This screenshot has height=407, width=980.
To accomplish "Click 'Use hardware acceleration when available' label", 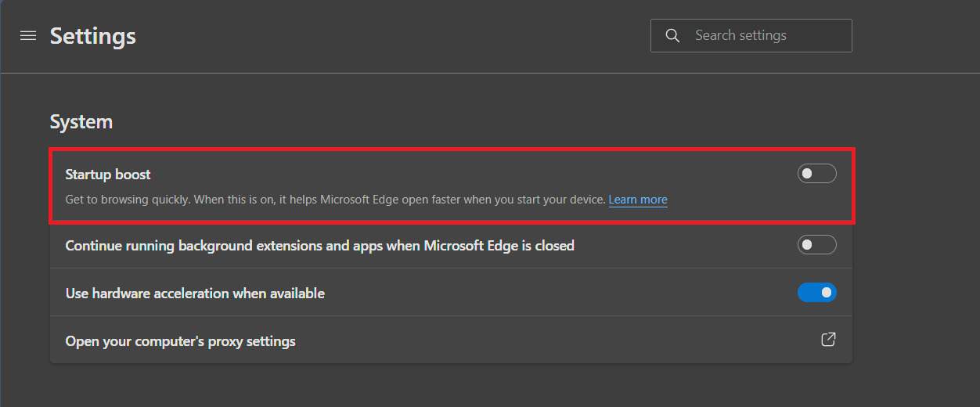I will tap(195, 294).
